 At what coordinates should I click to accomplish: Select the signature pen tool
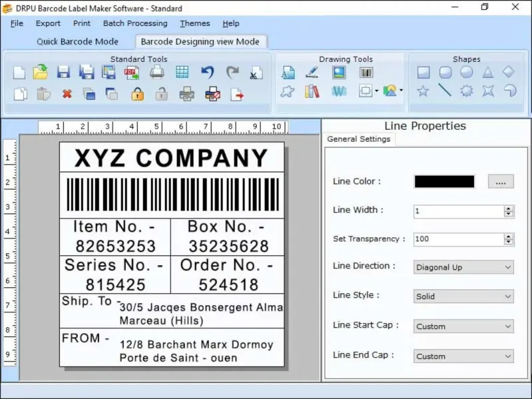312,72
